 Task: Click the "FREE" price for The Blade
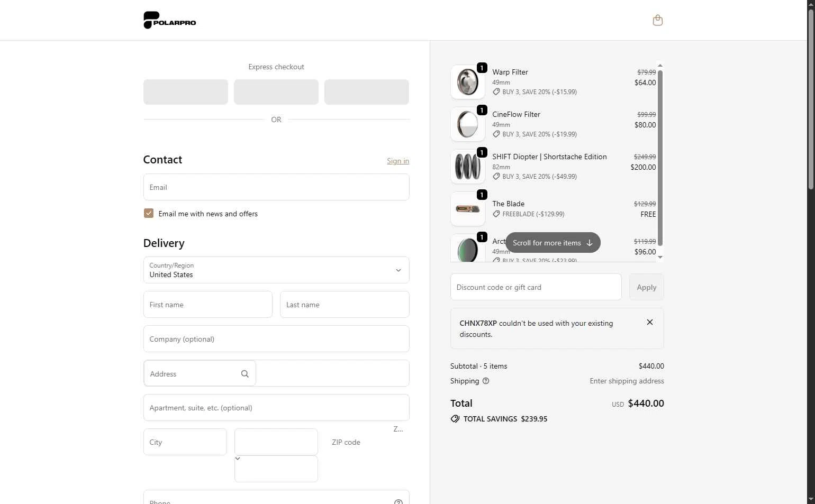648,214
